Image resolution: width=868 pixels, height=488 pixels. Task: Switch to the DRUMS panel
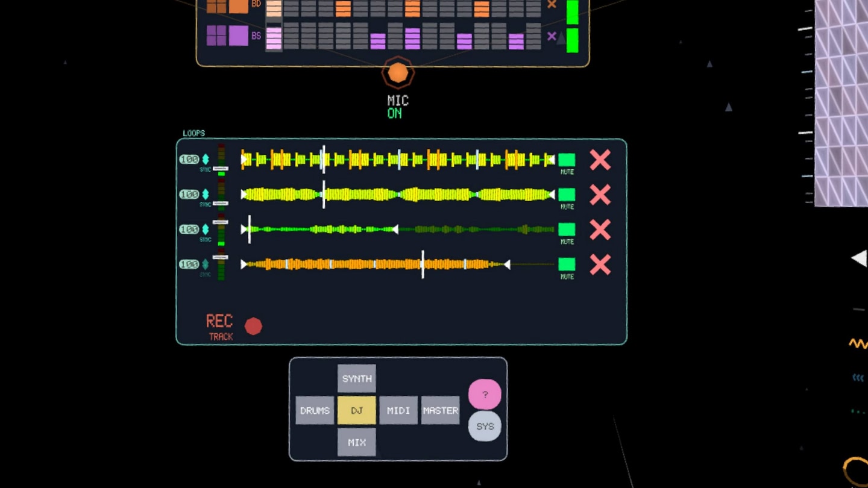pyautogui.click(x=315, y=410)
